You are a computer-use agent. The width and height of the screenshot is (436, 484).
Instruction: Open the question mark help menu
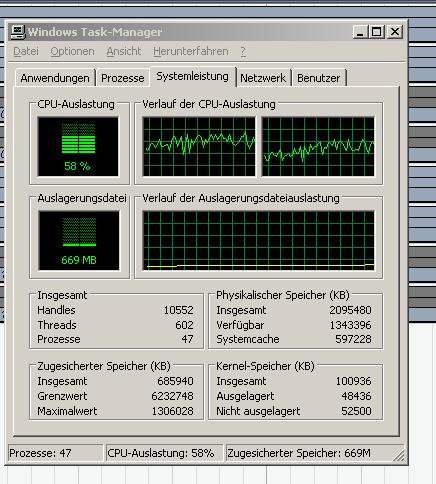(x=243, y=51)
